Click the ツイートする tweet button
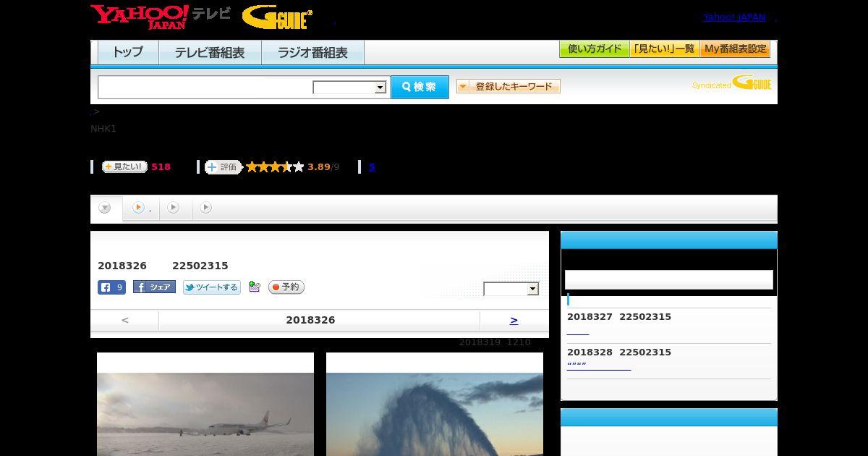Viewport: 868px width, 456px height. (211, 287)
